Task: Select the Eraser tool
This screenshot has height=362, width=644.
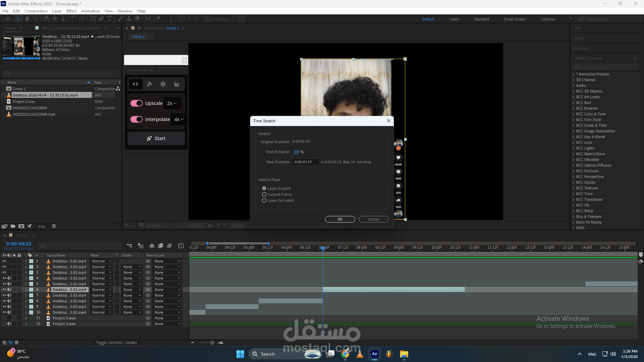Action: click(x=138, y=19)
